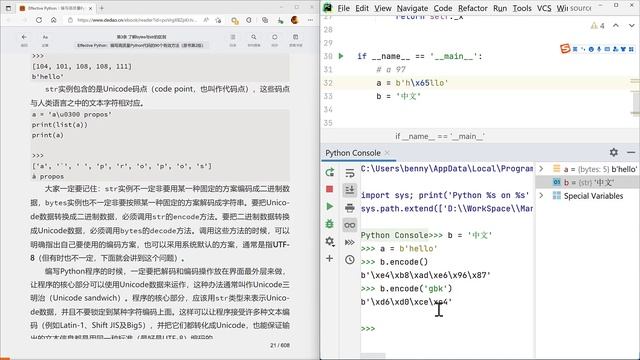
Task: Open the File menu in PyCharm
Action: pos(343,8)
